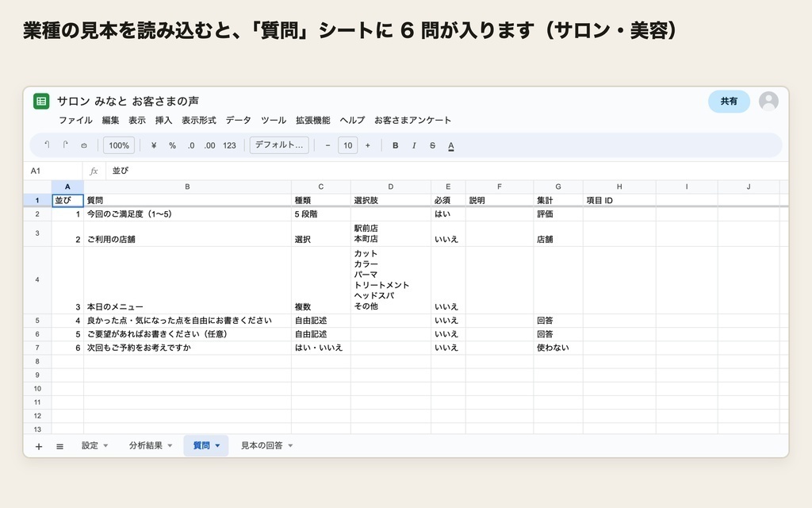812x508 pixels.
Task: Open the デフォルト font dropdown
Action: (x=279, y=145)
